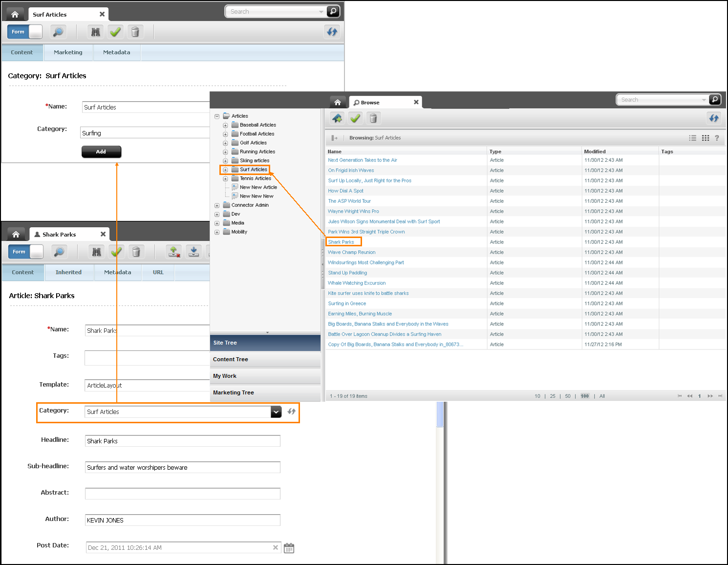The height and width of the screenshot is (565, 728).
Task: Collapse the Articles tree node
Action: click(x=217, y=116)
